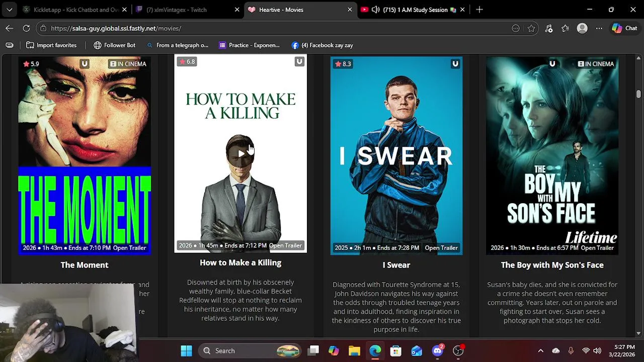Open Trailer for The Boy with My Son's Face
Image resolution: width=644 pixels, height=362 pixels.
pyautogui.click(x=597, y=248)
